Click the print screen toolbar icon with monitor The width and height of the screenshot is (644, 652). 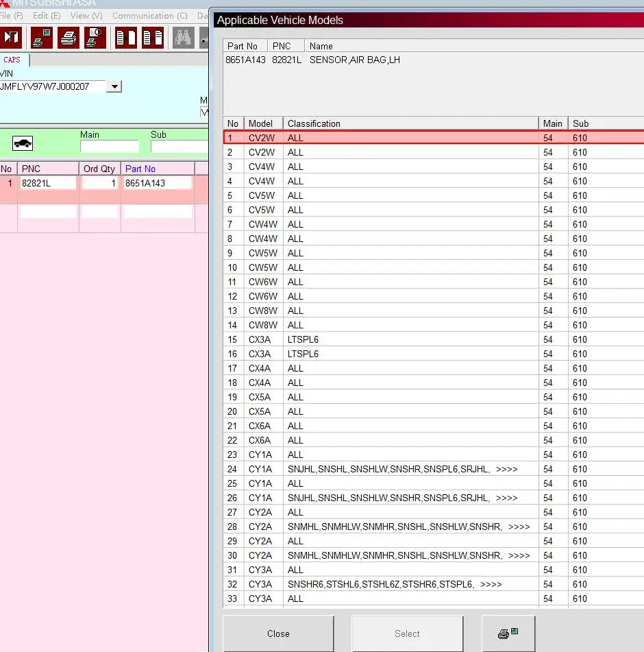[x=41, y=37]
